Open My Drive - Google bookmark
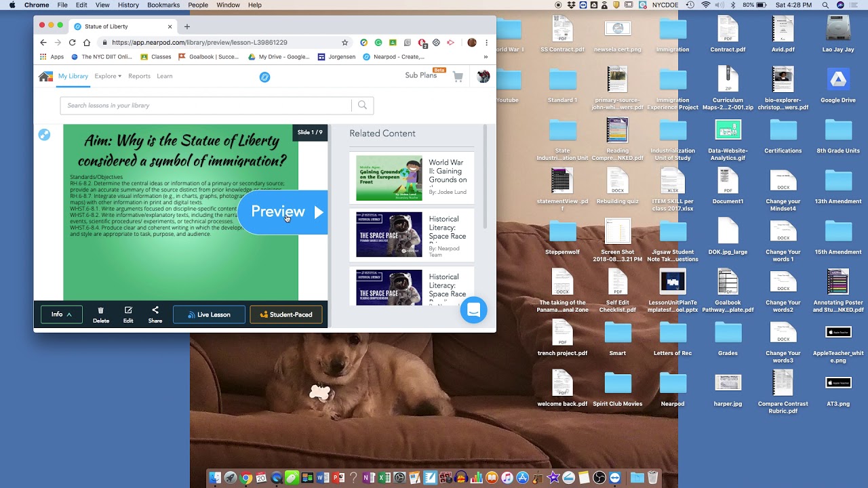This screenshot has height=488, width=868. (x=279, y=57)
